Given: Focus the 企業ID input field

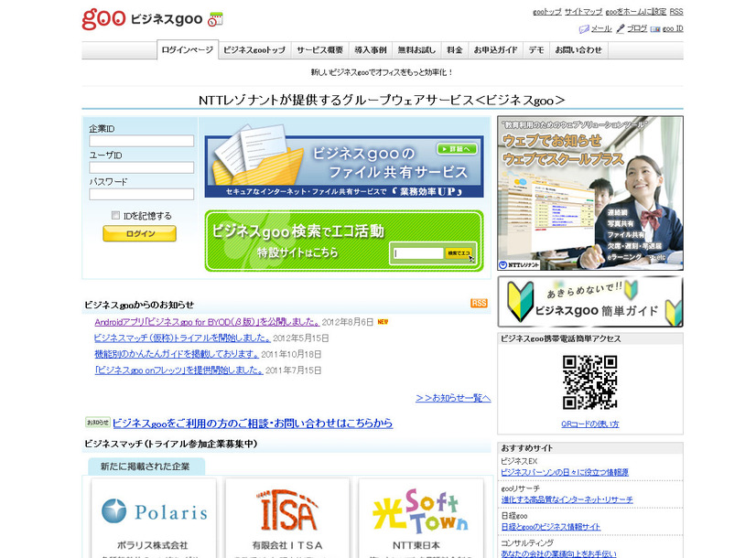Looking at the screenshot, I should click(x=141, y=141).
